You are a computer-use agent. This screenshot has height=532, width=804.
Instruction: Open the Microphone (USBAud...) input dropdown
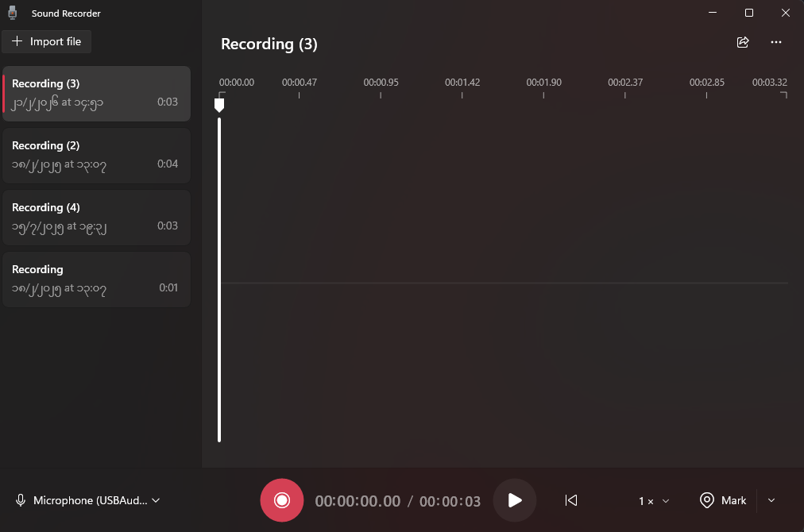[x=87, y=500]
